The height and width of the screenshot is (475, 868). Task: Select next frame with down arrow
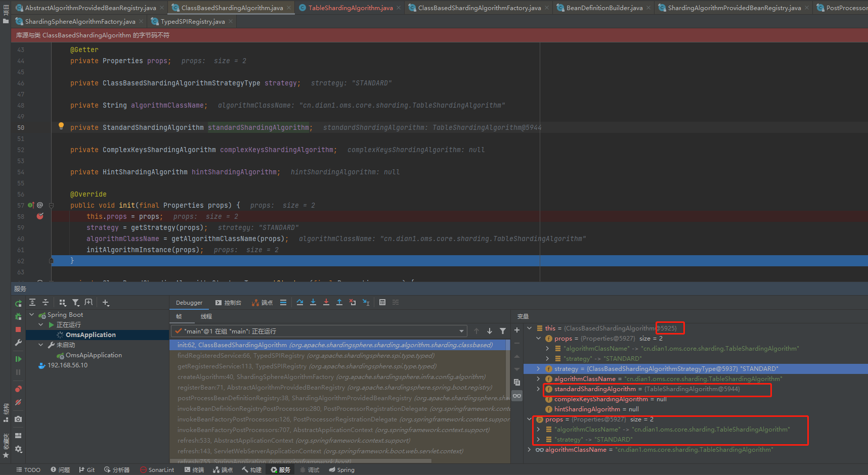coord(490,331)
